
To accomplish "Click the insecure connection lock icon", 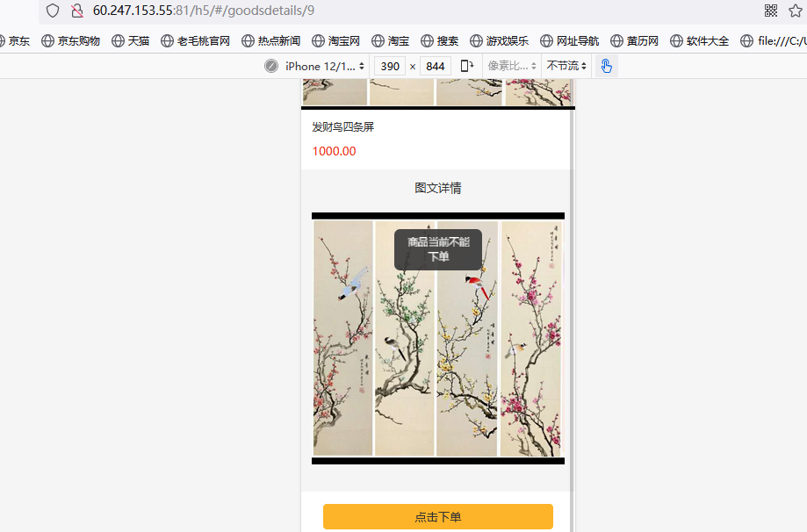I will click(x=76, y=11).
